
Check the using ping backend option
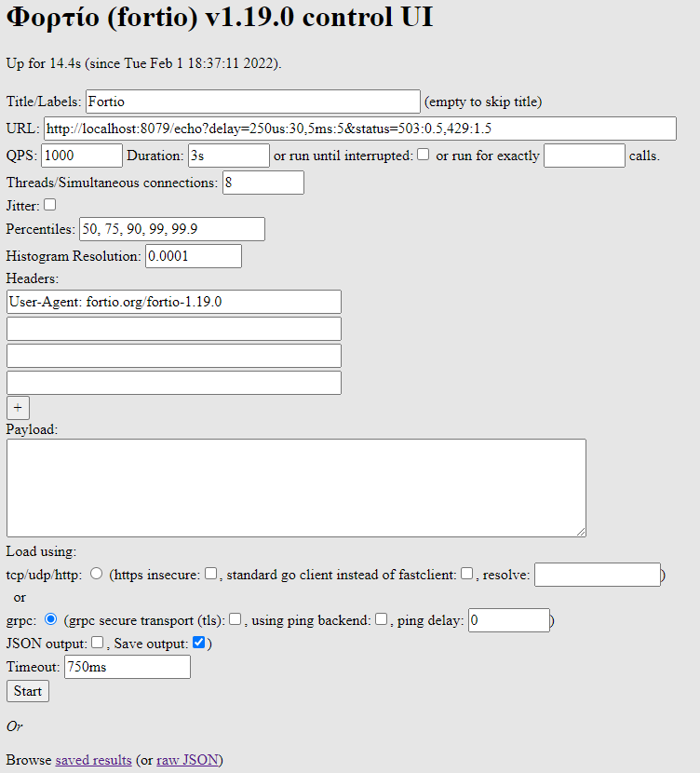coord(382,619)
